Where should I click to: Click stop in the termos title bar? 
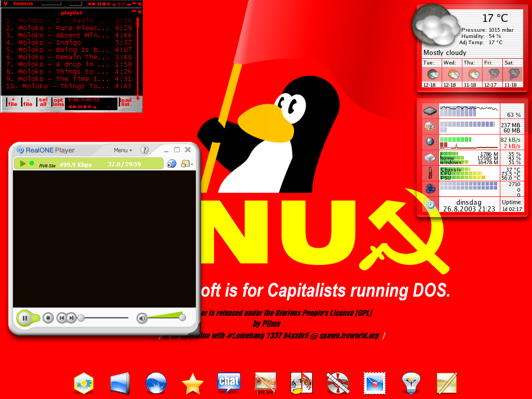coord(104,4)
